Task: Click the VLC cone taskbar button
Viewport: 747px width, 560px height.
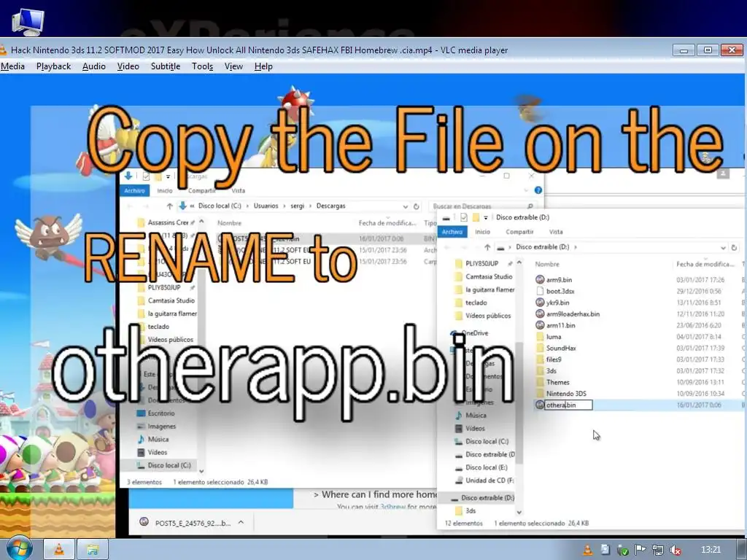Action: pyautogui.click(x=59, y=550)
